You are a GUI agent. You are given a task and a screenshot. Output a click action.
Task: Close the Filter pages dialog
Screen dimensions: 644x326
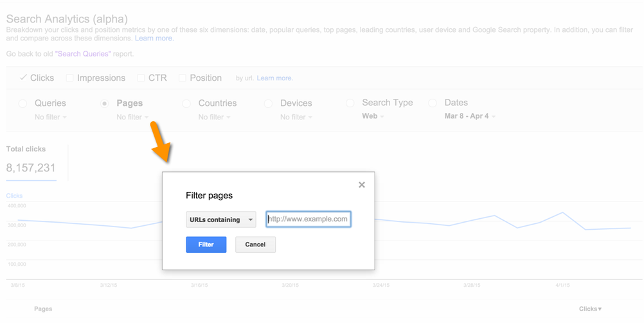click(362, 185)
